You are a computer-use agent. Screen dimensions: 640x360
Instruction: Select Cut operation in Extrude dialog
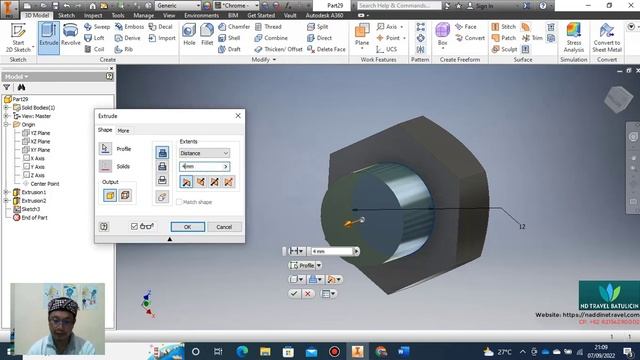point(162,166)
